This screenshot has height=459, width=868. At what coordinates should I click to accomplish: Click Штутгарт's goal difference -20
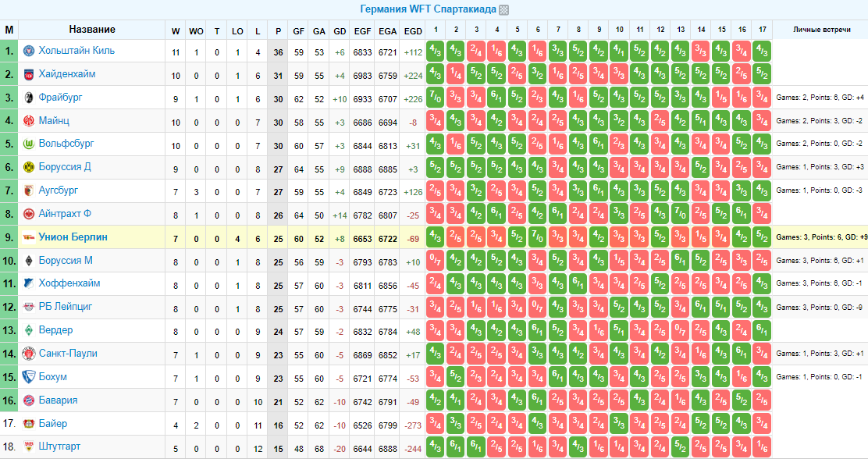coord(340,449)
